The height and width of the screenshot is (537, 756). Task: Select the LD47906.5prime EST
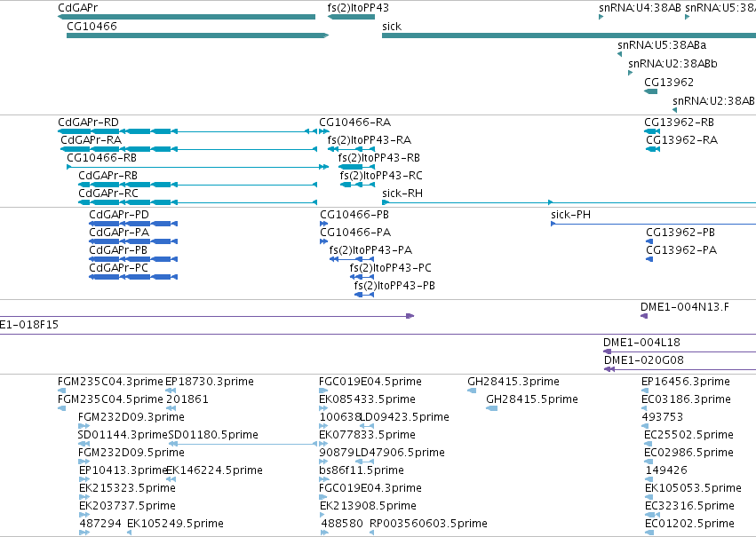click(x=365, y=462)
